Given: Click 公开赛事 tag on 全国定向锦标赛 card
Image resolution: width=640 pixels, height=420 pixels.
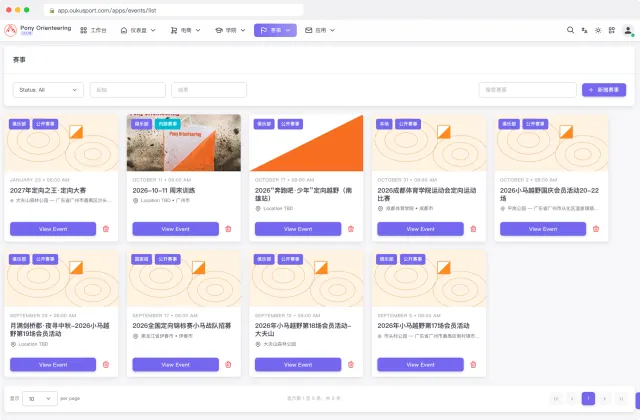Looking at the screenshot, I should tap(167, 259).
